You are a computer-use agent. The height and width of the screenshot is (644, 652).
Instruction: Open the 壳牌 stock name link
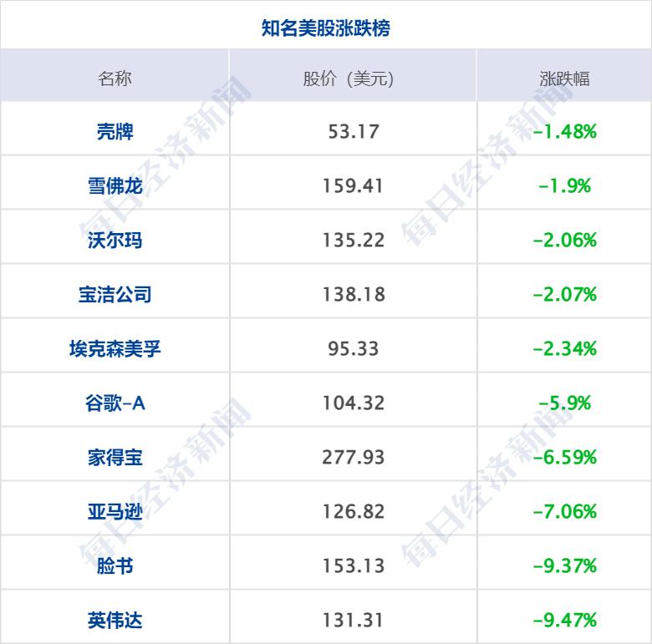point(115,132)
